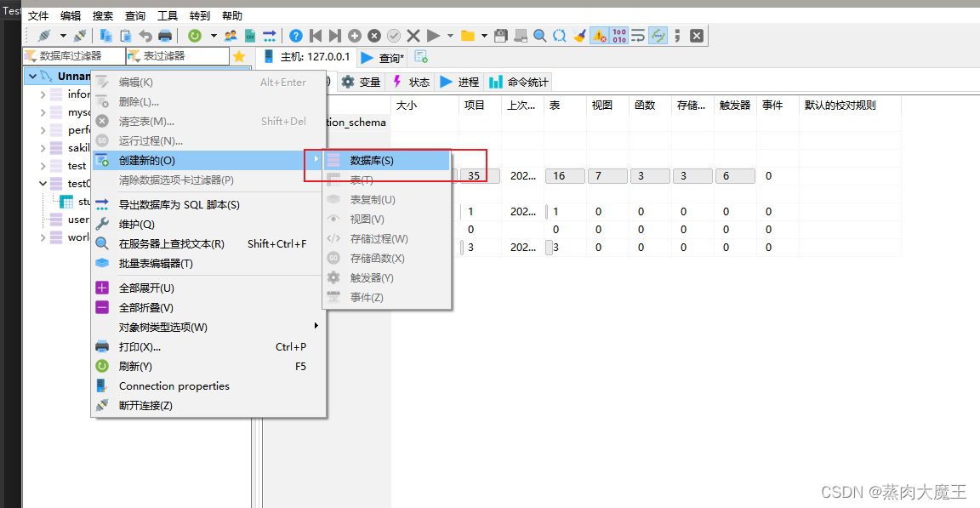Open dropdown arrow beside connection plug icon

coord(63,36)
